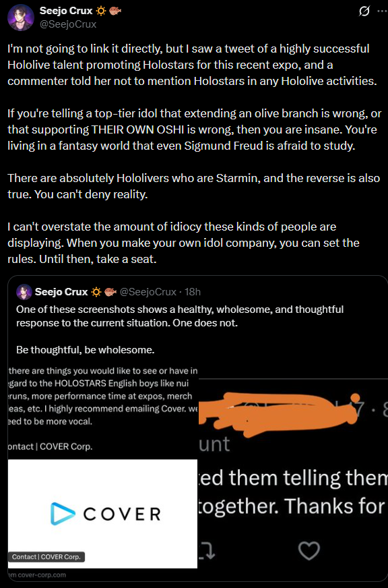Image resolution: width=388 pixels, height=588 pixels.
Task: Click the pufferfish emoji beside the top name
Action: click(115, 11)
